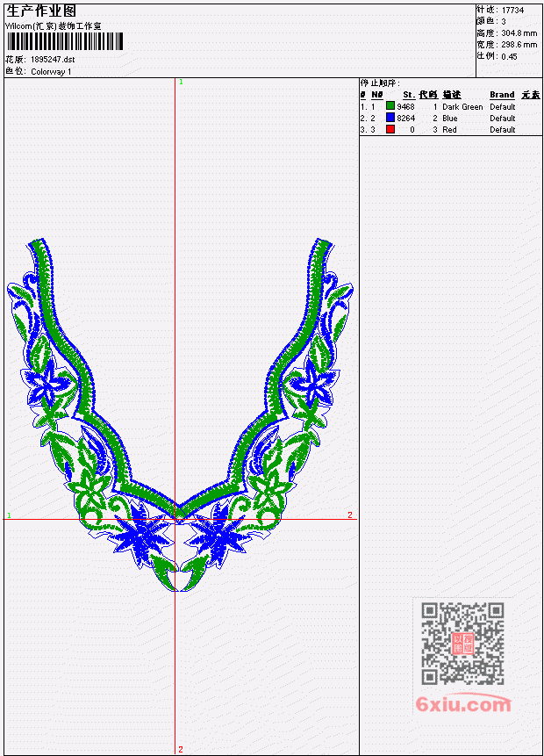The width and height of the screenshot is (544, 756).
Task: Click the 代码 column header
Action: tap(428, 95)
